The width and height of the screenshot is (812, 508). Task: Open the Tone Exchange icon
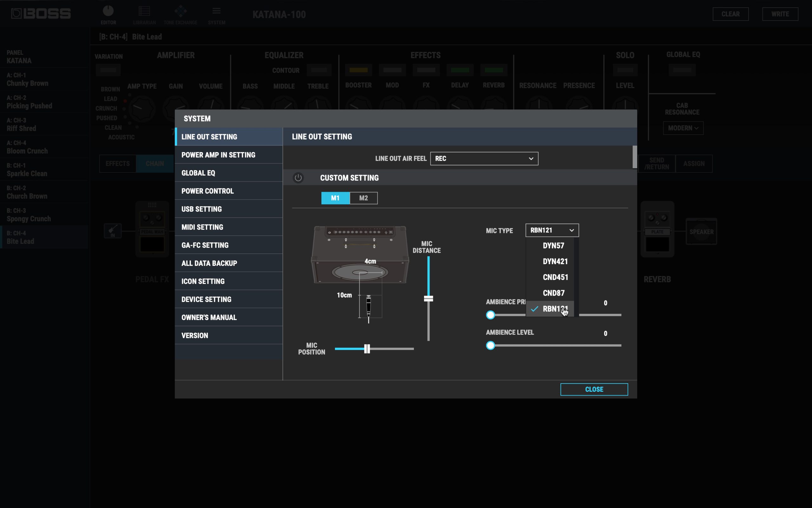point(180,15)
